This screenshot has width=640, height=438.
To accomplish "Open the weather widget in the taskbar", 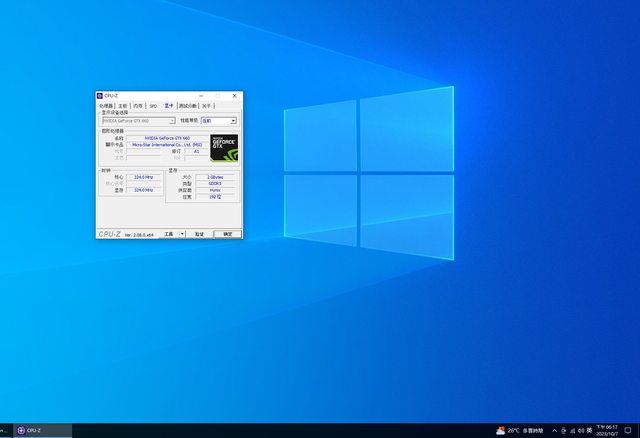I will pyautogui.click(x=520, y=430).
